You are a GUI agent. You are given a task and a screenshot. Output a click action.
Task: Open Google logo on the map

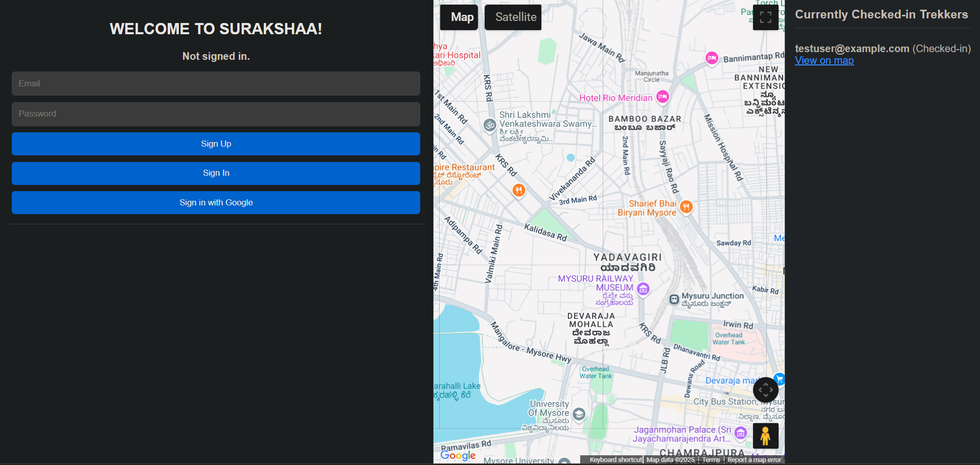(x=458, y=455)
